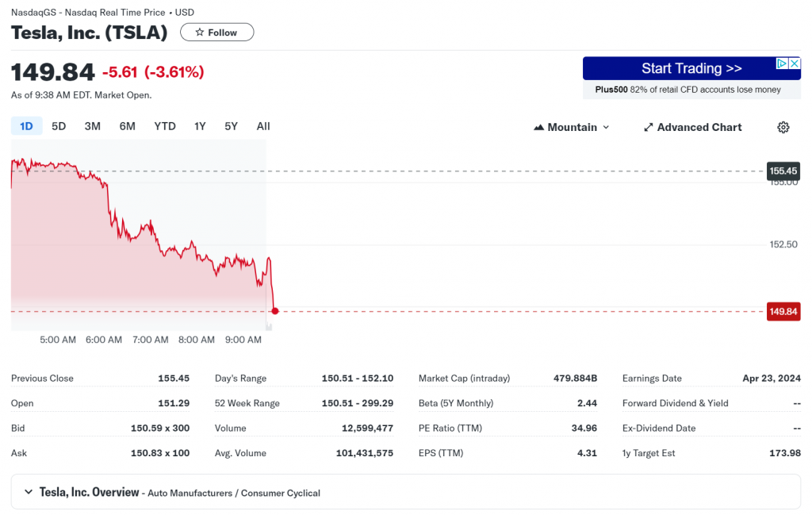
Task: Close the Plus500 advertisement
Action: click(x=795, y=63)
